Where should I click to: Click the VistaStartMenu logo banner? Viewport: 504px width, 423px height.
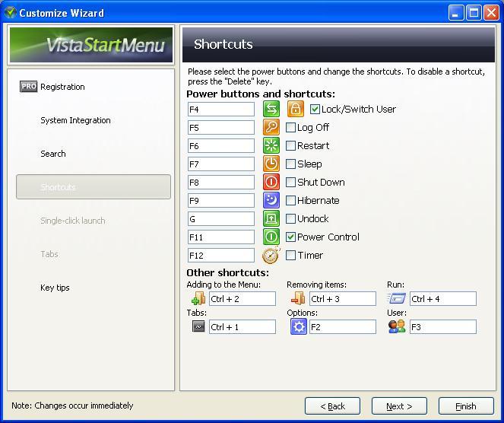(91, 45)
